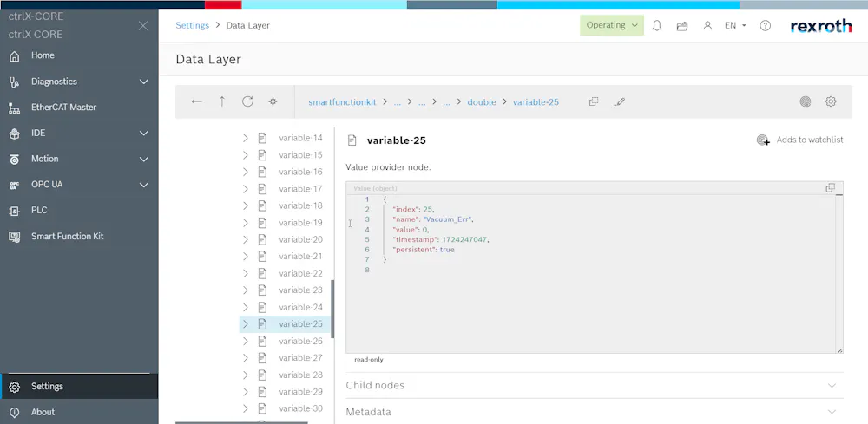Open PLC in the sidebar
The height and width of the screenshot is (424, 868).
coord(39,210)
